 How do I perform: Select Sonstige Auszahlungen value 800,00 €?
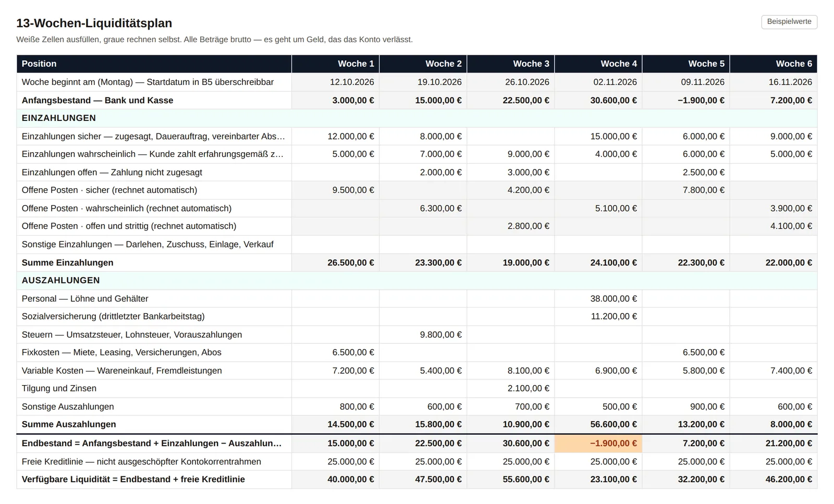click(335, 407)
